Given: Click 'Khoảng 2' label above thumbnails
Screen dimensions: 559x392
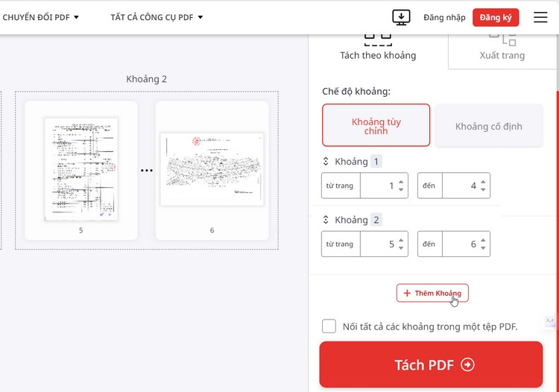Looking at the screenshot, I should click(147, 79).
